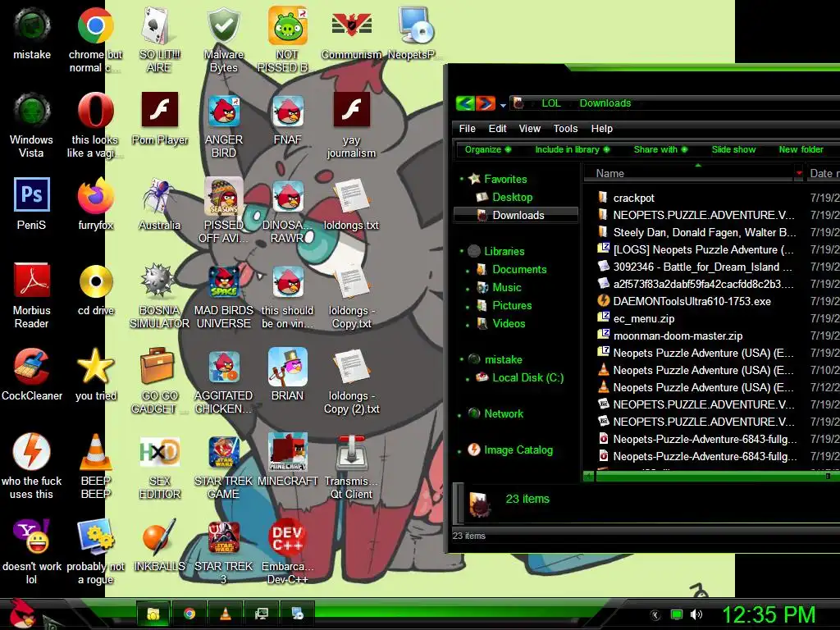The height and width of the screenshot is (630, 840).
Task: Open the Communism desktop icon
Action: pos(351,34)
